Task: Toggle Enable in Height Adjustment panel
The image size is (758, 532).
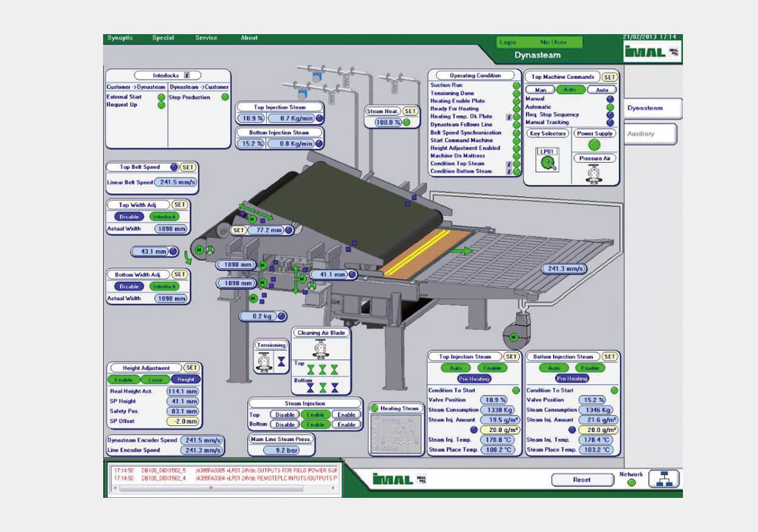Action: tap(124, 380)
